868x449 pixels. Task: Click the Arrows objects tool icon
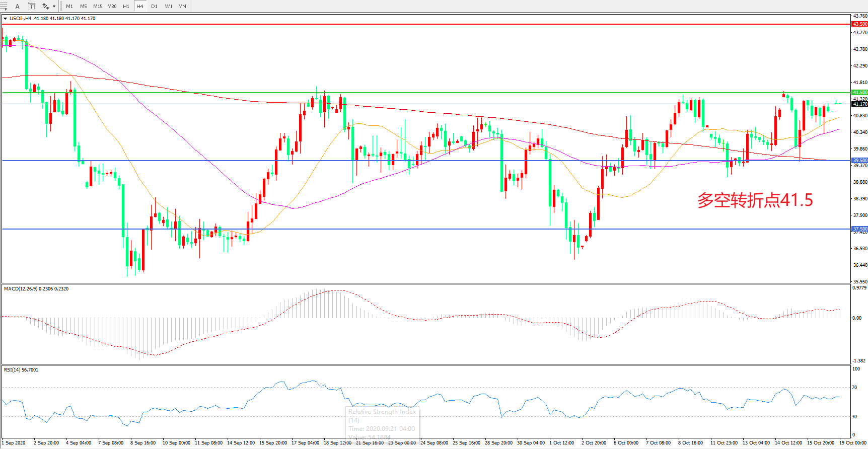[x=45, y=7]
